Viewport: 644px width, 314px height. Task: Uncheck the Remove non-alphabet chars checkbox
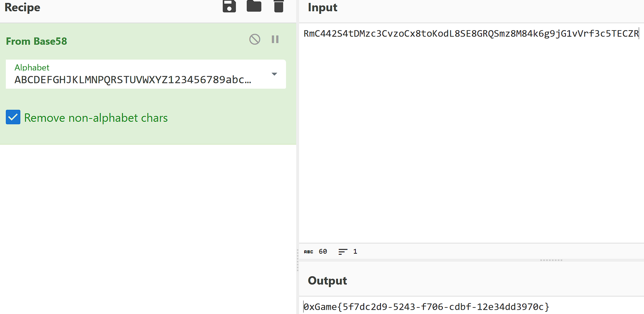point(13,117)
